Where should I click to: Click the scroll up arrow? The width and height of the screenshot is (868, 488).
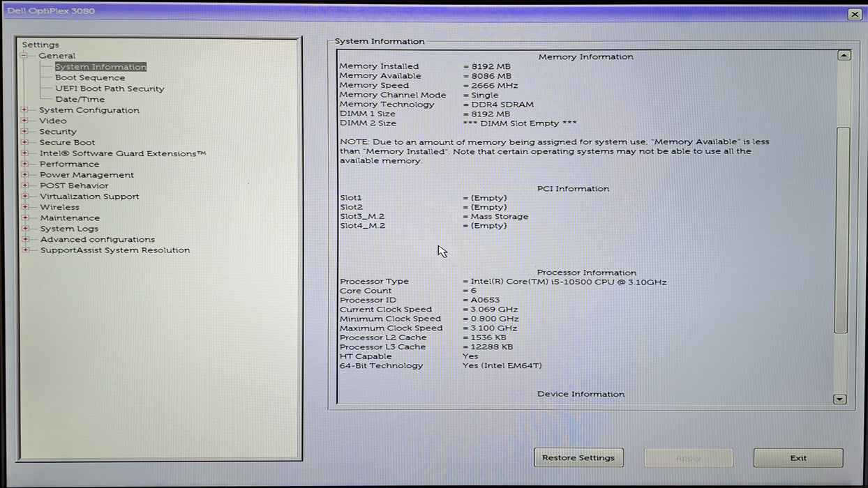click(x=844, y=55)
